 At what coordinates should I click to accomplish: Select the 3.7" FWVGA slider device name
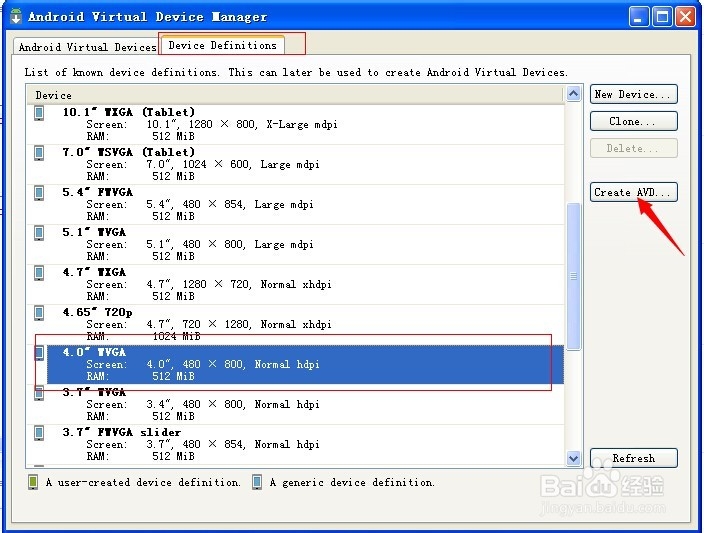pos(122,432)
